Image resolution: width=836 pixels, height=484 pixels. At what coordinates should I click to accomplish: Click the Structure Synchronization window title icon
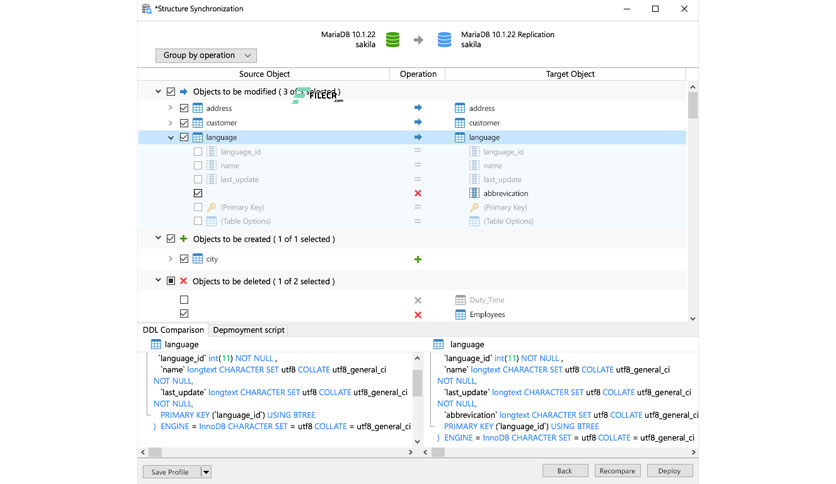click(147, 9)
